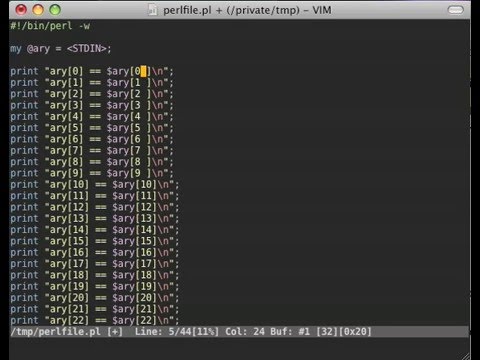Click the print ary[19] line
The width and height of the screenshot is (480, 360).
95,287
